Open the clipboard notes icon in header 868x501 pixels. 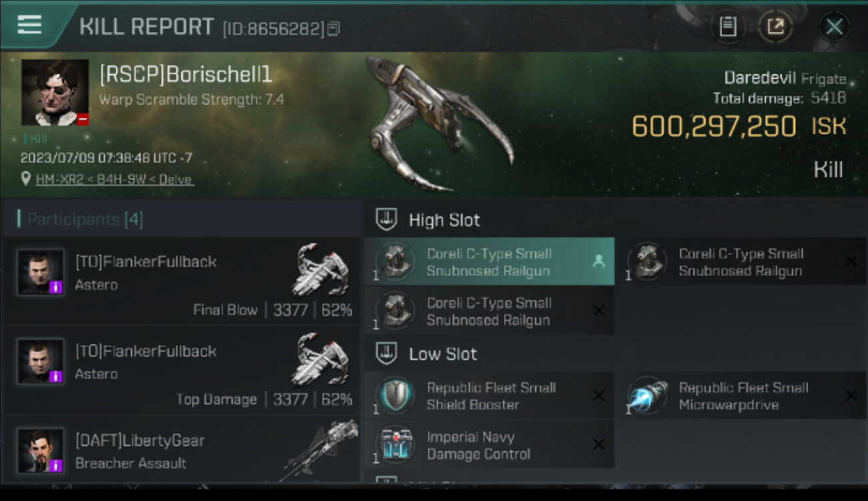pyautogui.click(x=728, y=27)
